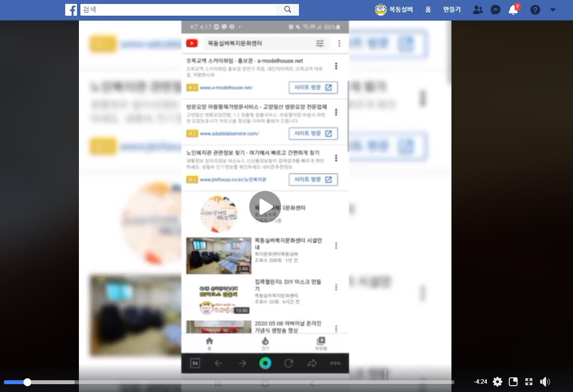Click the search magnifier button
Image resolution: width=573 pixels, height=392 pixels.
(x=288, y=10)
